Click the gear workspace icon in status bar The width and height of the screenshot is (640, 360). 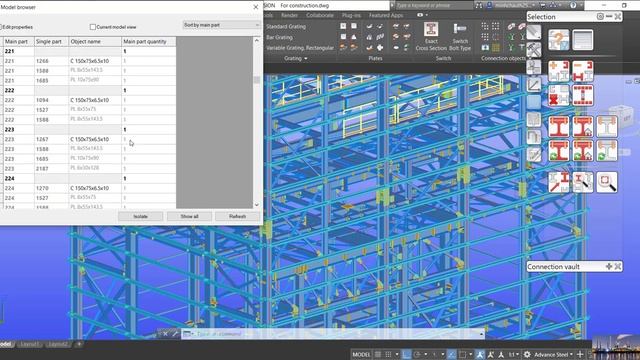(x=527, y=354)
